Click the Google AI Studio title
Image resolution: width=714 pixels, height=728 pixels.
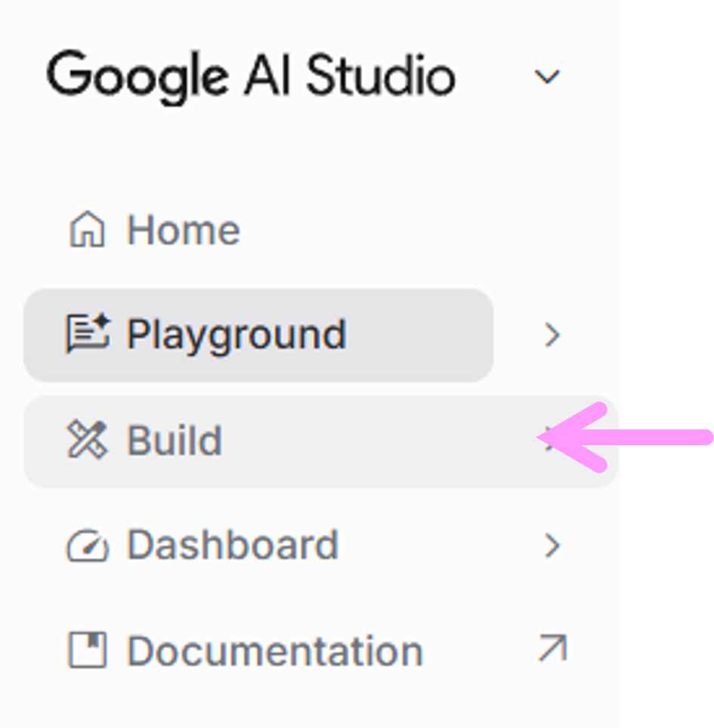[251, 77]
